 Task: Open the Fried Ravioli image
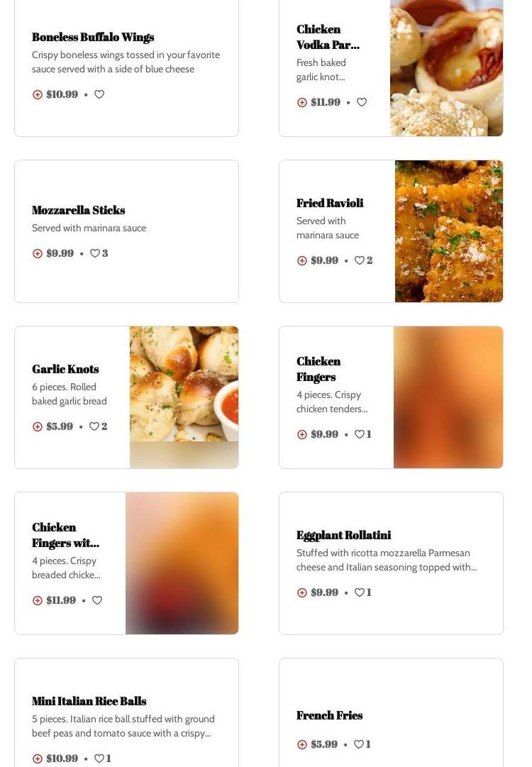tap(449, 231)
